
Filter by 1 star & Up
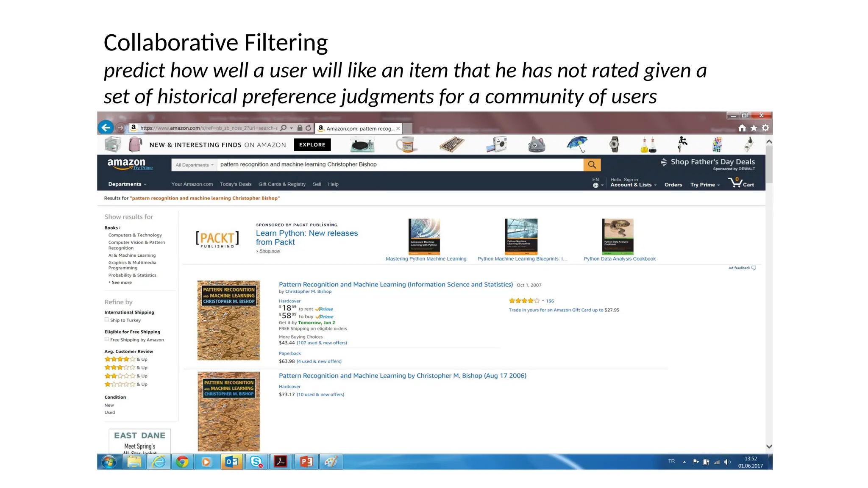tap(126, 385)
